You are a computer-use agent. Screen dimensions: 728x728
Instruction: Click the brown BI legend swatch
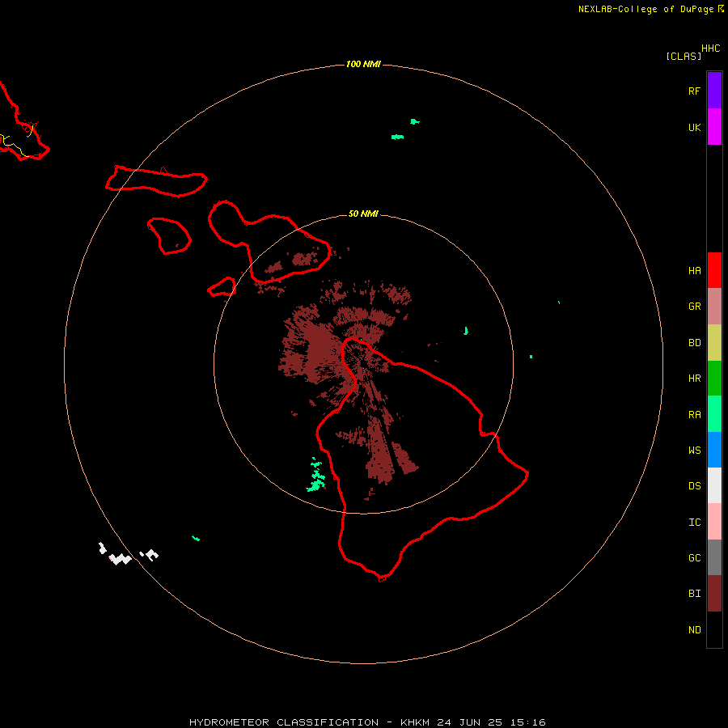pos(714,594)
